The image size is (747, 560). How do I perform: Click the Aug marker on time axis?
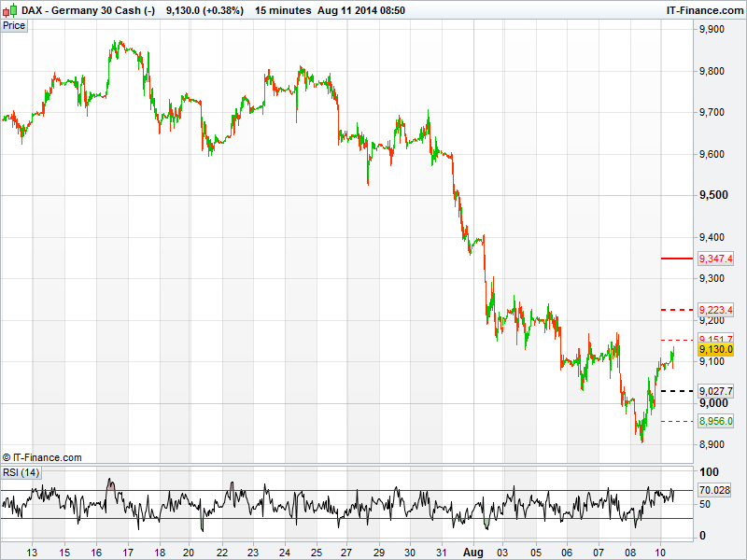(x=475, y=551)
